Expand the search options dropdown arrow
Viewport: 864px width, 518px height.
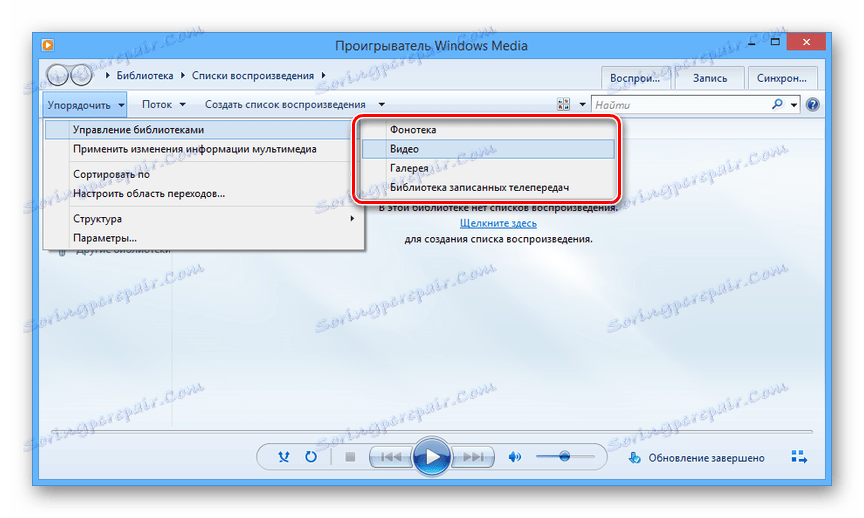click(793, 105)
